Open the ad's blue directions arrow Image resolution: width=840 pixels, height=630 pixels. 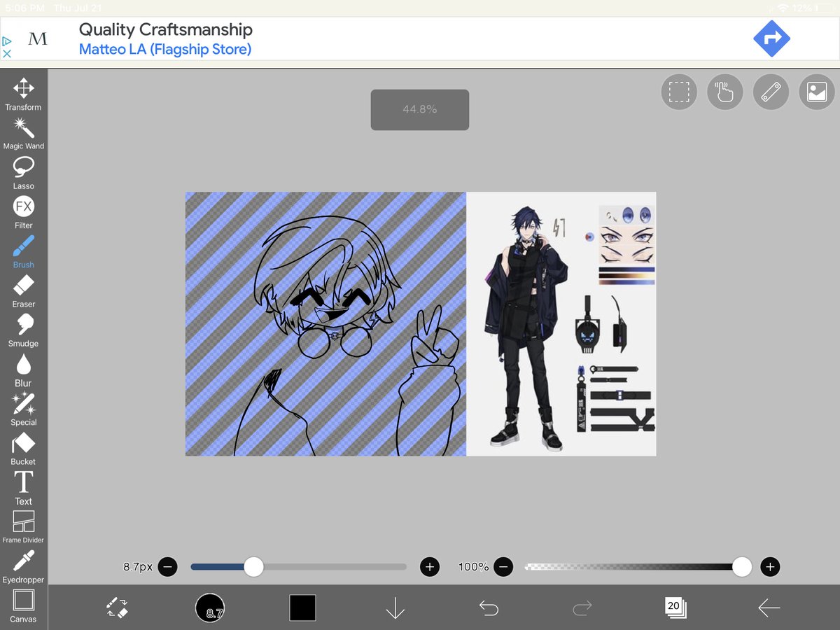coord(771,39)
